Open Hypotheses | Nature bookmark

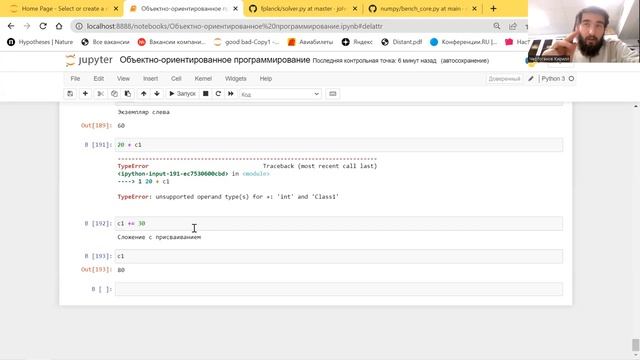click(x=40, y=42)
